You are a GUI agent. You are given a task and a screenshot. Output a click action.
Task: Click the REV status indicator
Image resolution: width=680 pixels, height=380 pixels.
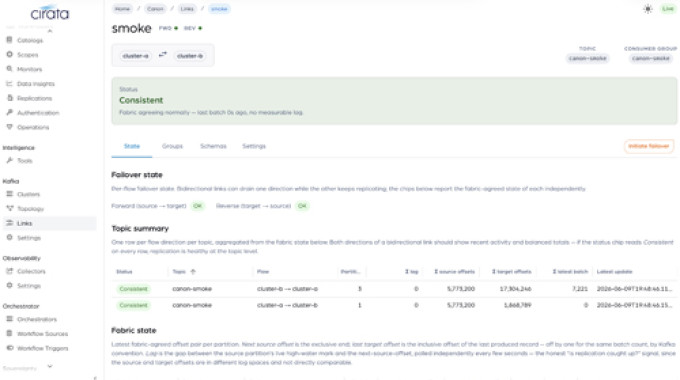[193, 28]
